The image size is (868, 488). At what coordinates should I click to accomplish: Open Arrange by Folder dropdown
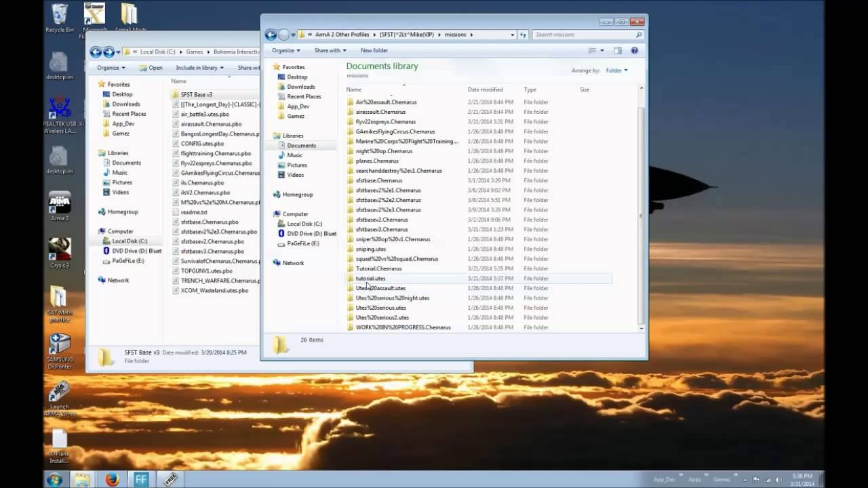tap(616, 70)
